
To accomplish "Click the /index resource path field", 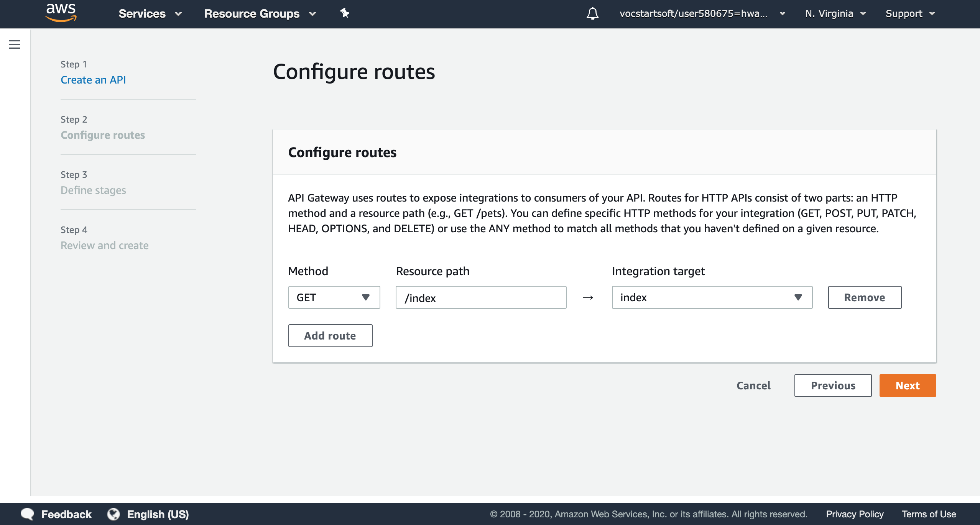I will [x=481, y=297].
